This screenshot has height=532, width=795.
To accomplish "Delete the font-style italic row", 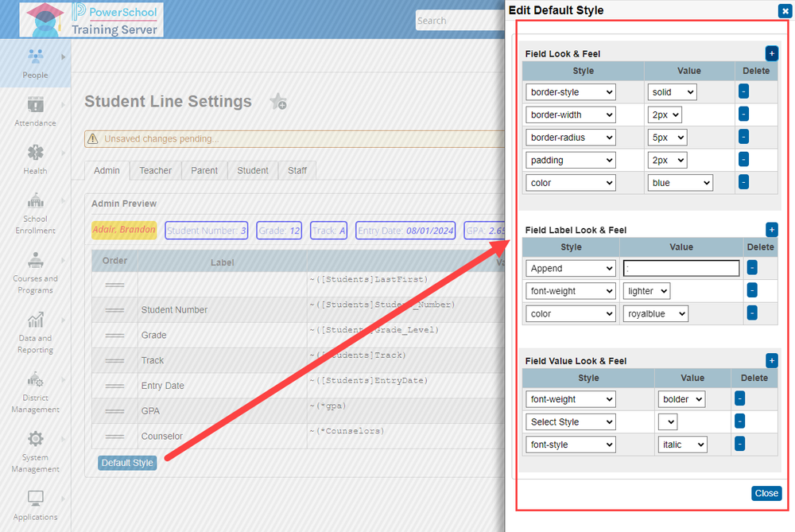I will pos(739,444).
